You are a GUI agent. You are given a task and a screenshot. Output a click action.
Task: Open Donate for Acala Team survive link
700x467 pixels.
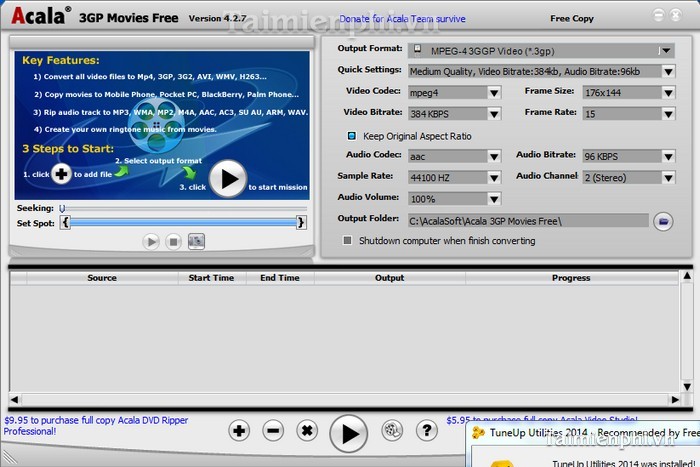click(402, 19)
